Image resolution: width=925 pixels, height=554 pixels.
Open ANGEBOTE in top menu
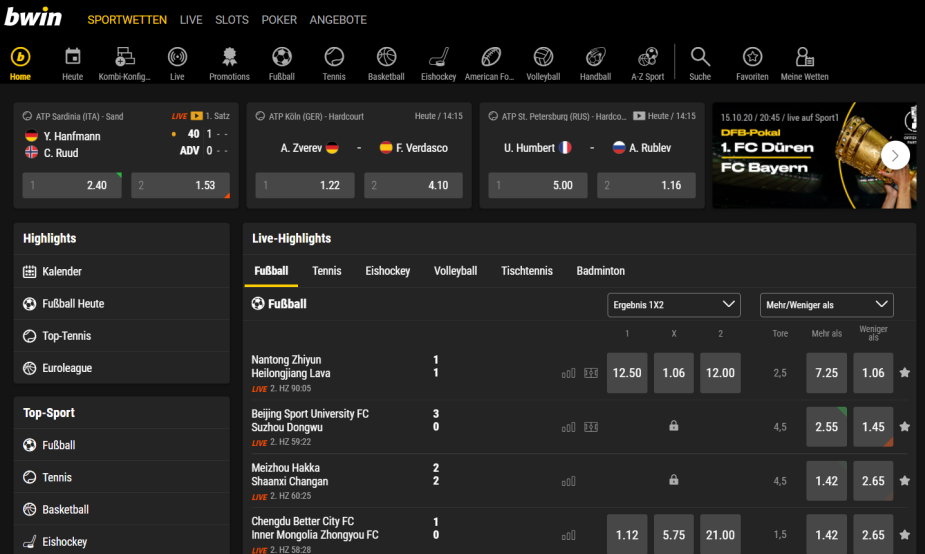click(338, 19)
